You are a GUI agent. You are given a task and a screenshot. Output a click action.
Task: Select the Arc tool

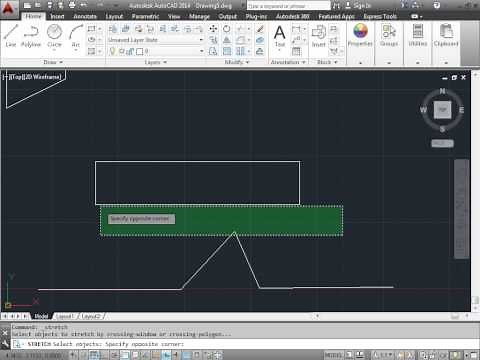[76, 35]
